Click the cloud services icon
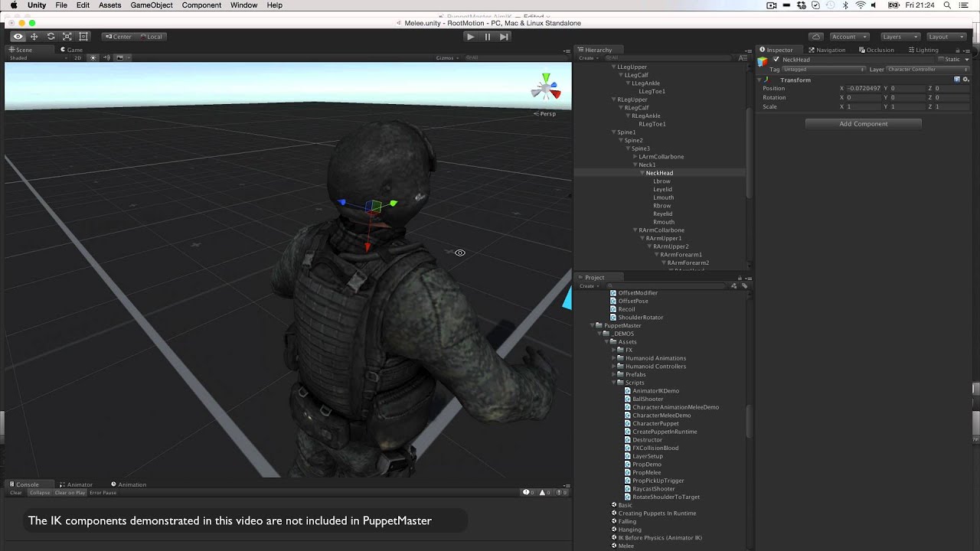This screenshot has height=551, width=980. (x=816, y=36)
